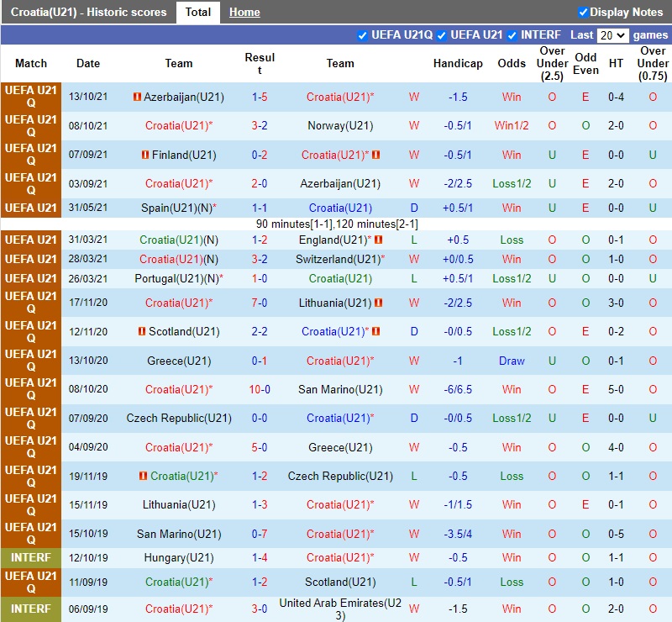Click the card icon beside Azerbaijan(U21) on 13/10/21
The image size is (672, 622).
click(x=137, y=98)
